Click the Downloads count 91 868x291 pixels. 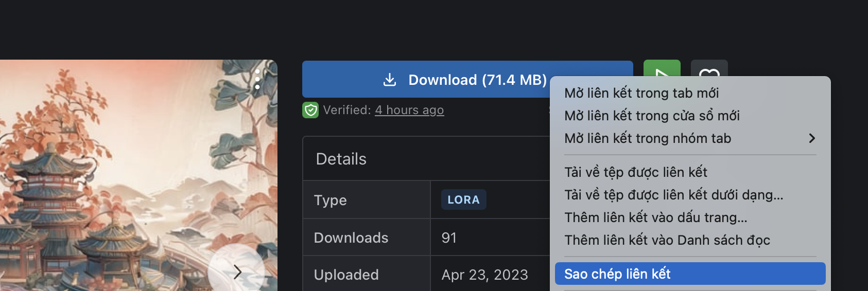coord(449,238)
